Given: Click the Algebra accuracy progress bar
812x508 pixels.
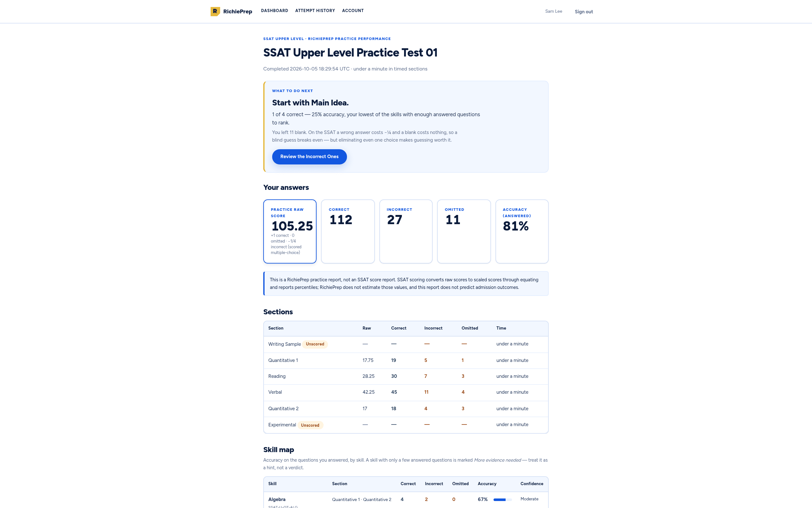Looking at the screenshot, I should (502, 500).
